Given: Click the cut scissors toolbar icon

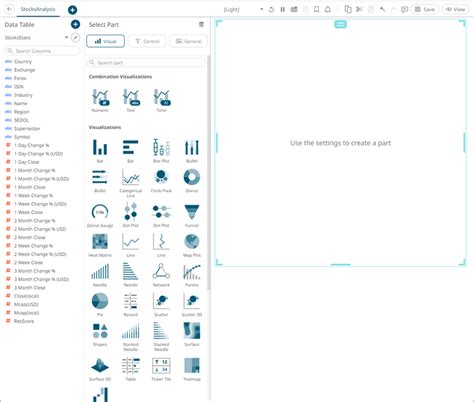Looking at the screenshot, I should 359,9.
